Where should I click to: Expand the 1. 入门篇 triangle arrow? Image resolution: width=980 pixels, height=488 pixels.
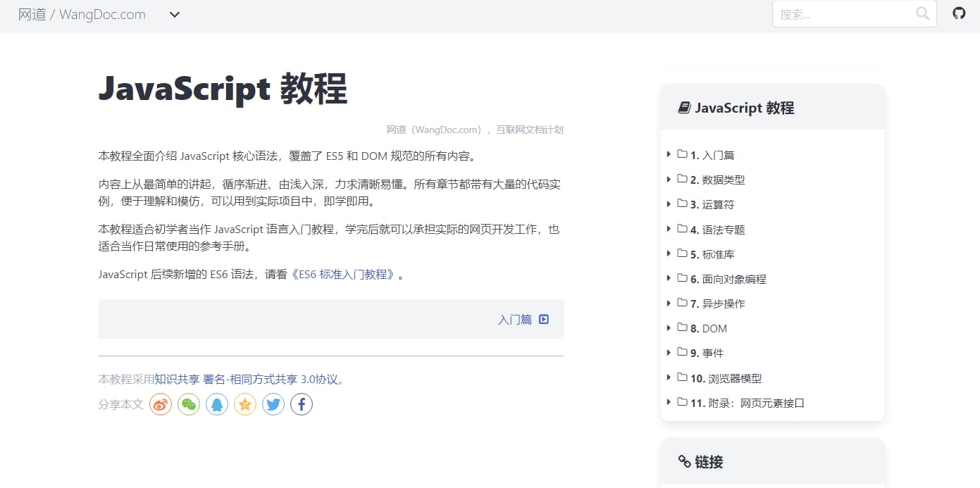tap(669, 154)
